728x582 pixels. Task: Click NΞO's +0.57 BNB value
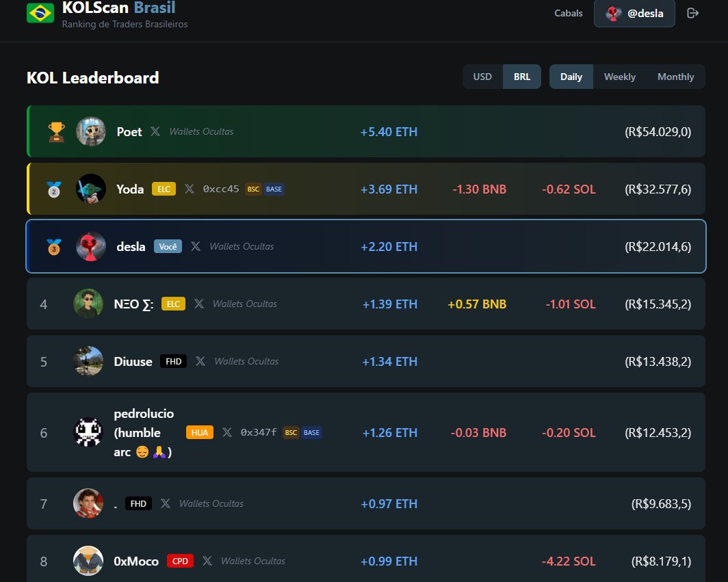click(477, 304)
